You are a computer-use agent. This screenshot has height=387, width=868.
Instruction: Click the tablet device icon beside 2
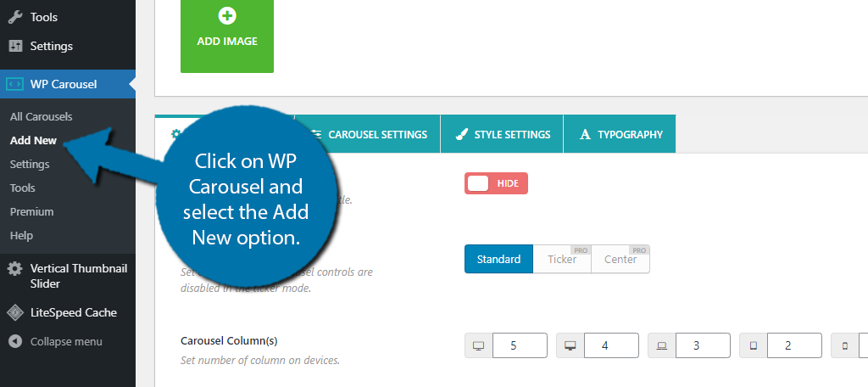tap(754, 346)
